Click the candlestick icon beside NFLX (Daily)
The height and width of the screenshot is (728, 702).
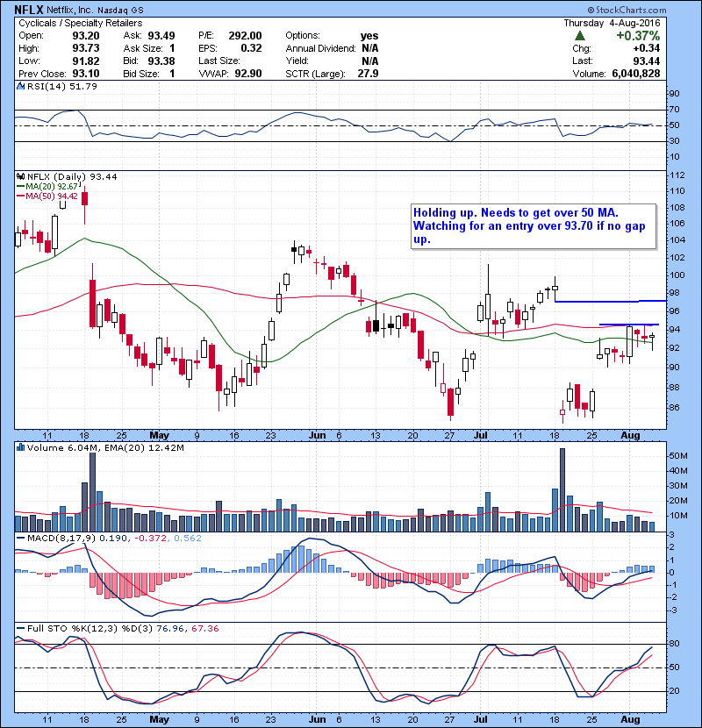click(20, 176)
